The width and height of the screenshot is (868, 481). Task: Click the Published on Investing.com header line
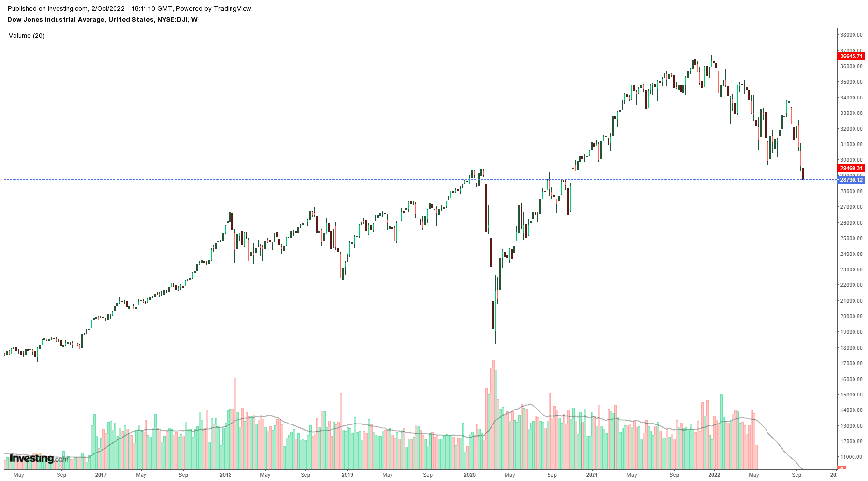[130, 9]
